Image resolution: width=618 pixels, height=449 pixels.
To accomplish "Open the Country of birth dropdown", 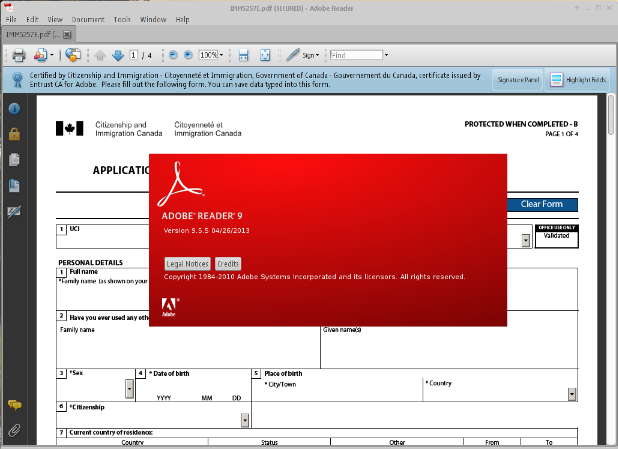I will pos(572,394).
